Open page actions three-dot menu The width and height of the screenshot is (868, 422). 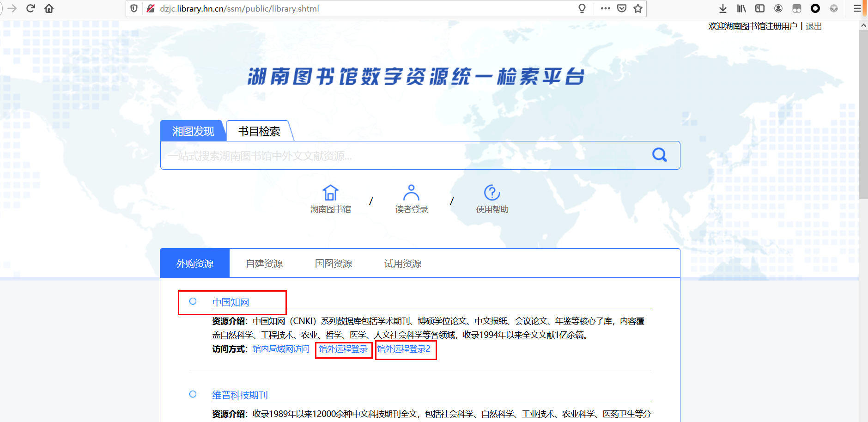click(606, 8)
